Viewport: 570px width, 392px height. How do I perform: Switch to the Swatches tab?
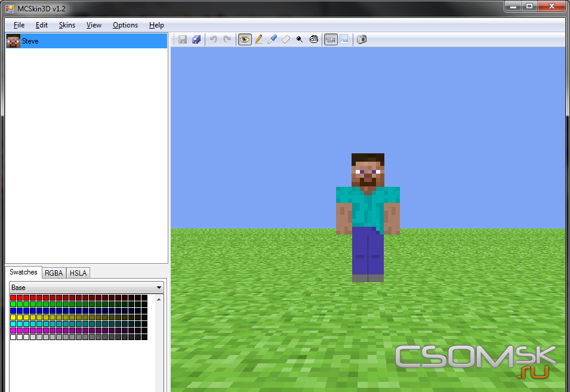click(23, 272)
